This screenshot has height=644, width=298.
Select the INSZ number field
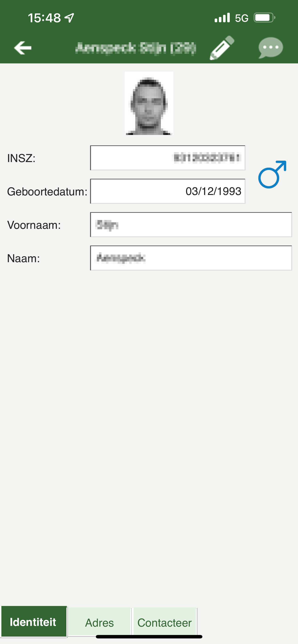(x=168, y=158)
